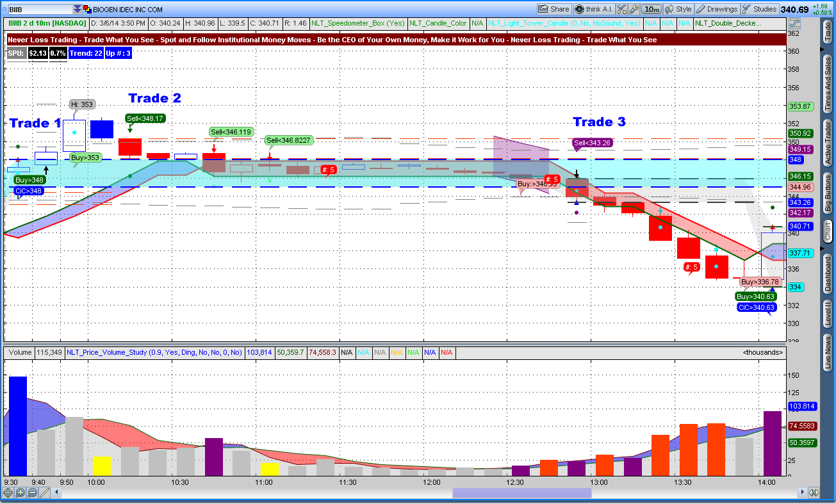836x504 pixels.
Task: Toggle the 10m timeframe button
Action: pos(652,9)
